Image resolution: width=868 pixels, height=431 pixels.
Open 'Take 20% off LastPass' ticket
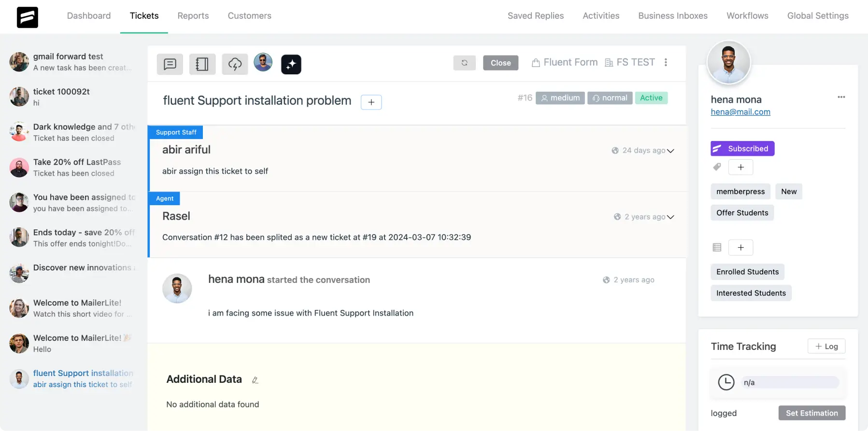(72, 167)
